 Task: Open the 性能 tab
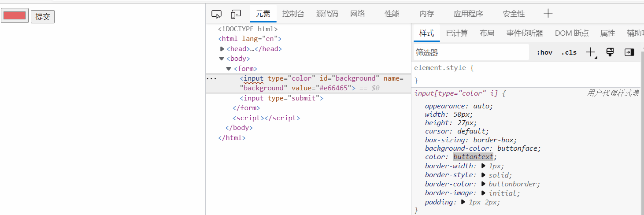[392, 14]
